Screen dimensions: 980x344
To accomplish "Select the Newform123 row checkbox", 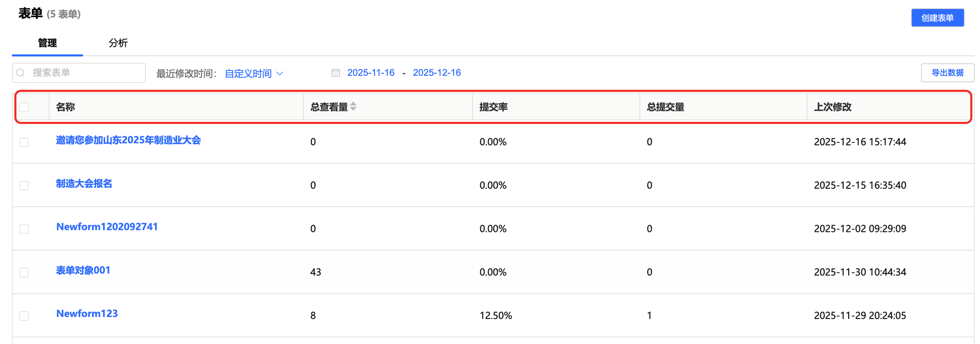I will [24, 316].
